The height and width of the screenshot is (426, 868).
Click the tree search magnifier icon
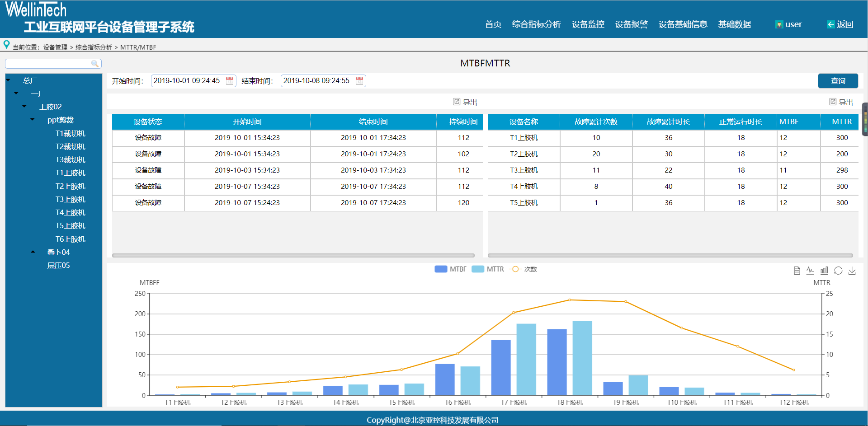[95, 64]
